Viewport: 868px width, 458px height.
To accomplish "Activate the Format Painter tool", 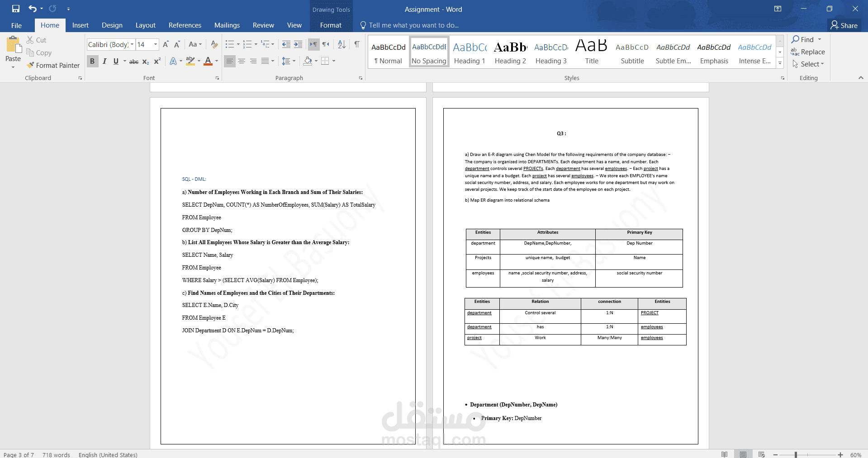I will coord(53,66).
